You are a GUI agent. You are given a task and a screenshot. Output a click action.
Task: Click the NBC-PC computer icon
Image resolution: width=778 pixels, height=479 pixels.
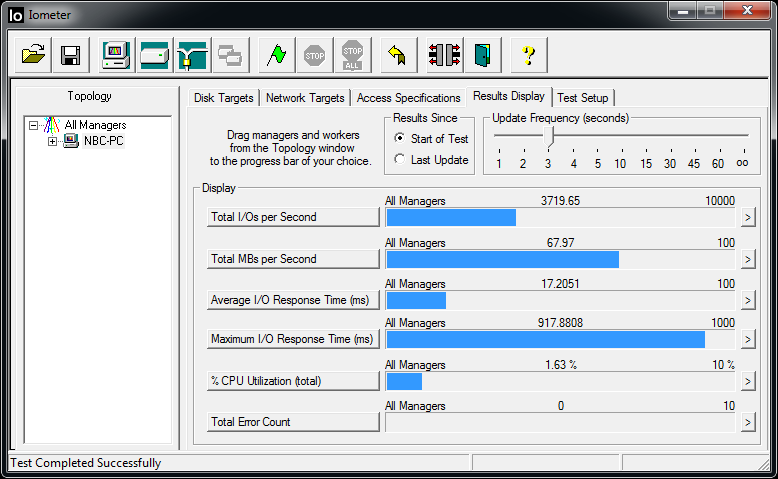(x=71, y=141)
